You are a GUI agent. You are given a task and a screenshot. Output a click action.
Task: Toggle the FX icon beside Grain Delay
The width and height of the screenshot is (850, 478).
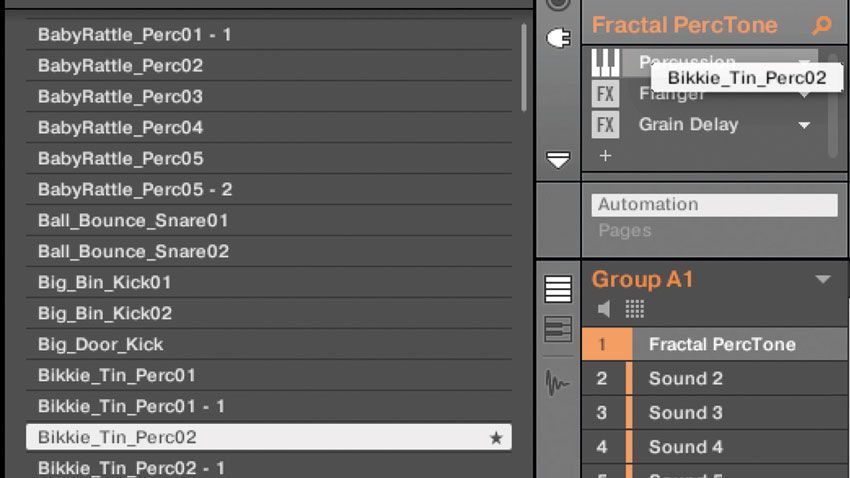(x=605, y=125)
